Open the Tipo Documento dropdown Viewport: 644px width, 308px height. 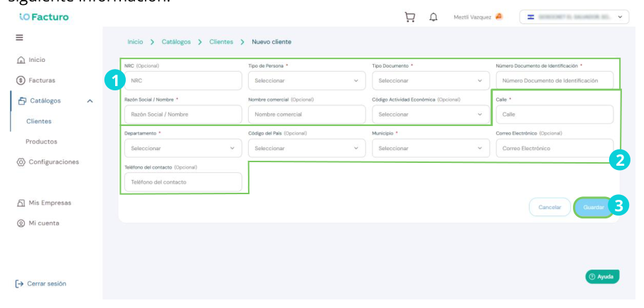431,80
